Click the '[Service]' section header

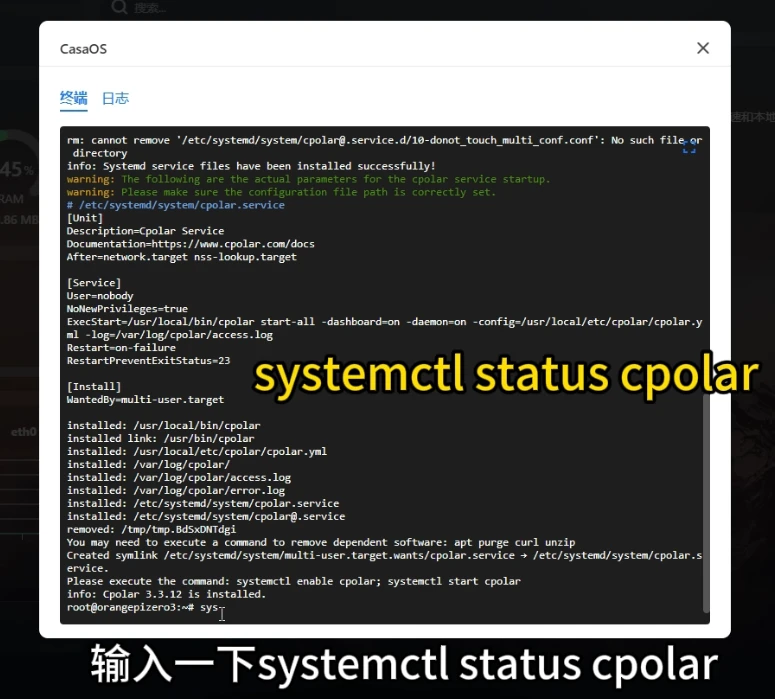tap(94, 283)
